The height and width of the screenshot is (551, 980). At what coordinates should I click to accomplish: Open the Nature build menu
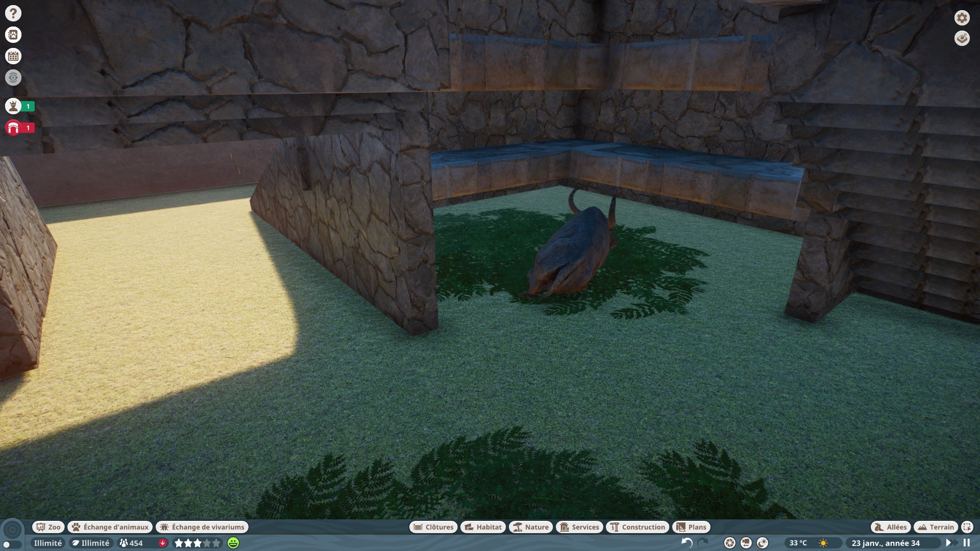[531, 527]
